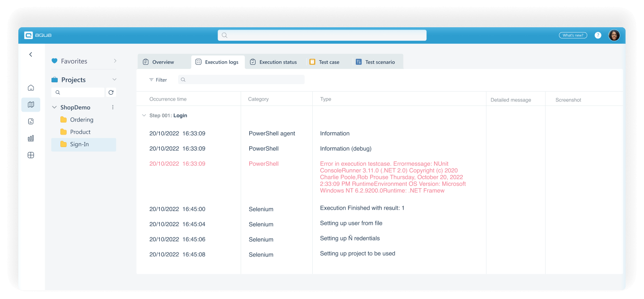Click the What's new? button

(573, 35)
